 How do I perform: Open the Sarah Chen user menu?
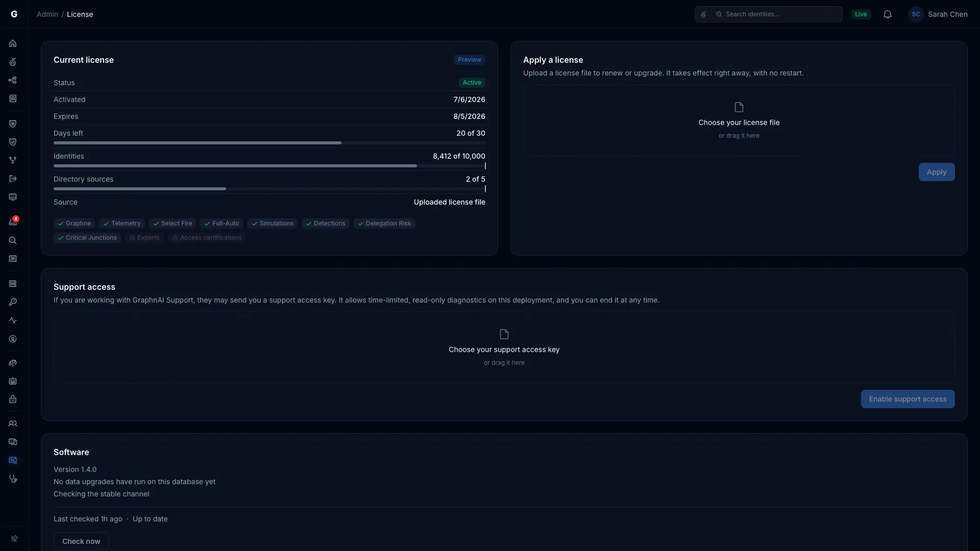(x=938, y=14)
